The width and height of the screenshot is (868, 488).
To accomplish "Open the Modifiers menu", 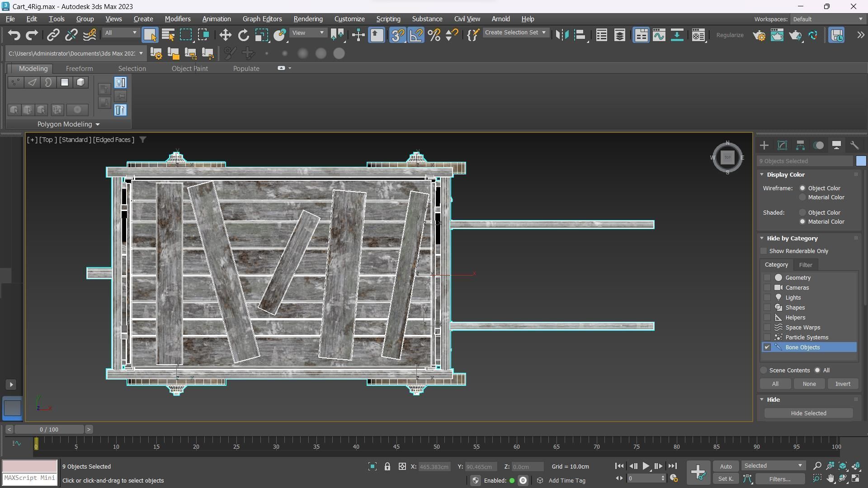I will (177, 19).
